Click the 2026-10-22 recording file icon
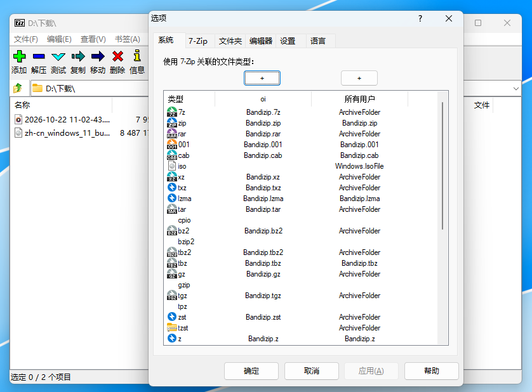The height and width of the screenshot is (392, 532). [18, 119]
